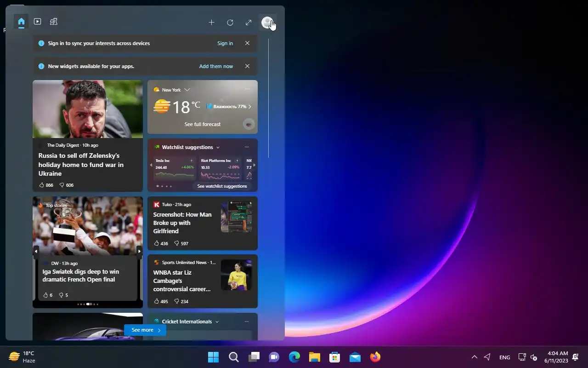Dismiss the sign in notification

tap(247, 43)
